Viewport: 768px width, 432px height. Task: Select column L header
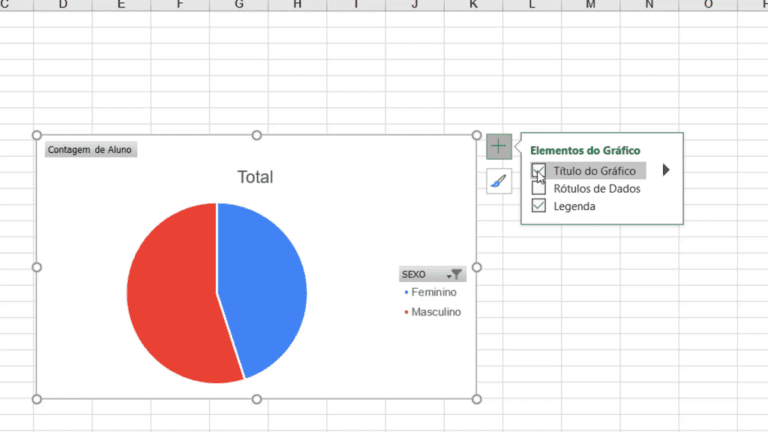click(x=532, y=5)
